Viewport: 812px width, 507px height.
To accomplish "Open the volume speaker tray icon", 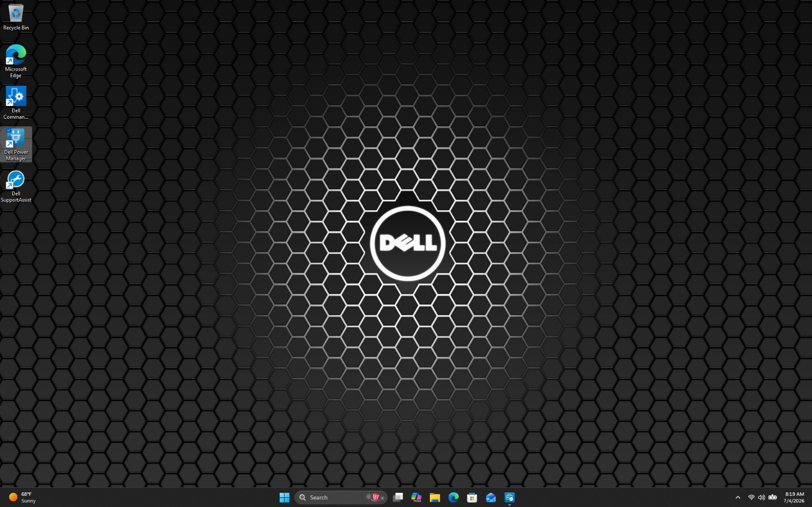I will [x=761, y=497].
